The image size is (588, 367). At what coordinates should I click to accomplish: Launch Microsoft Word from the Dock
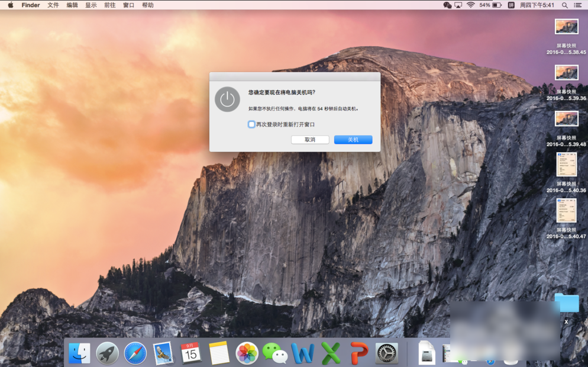click(303, 353)
